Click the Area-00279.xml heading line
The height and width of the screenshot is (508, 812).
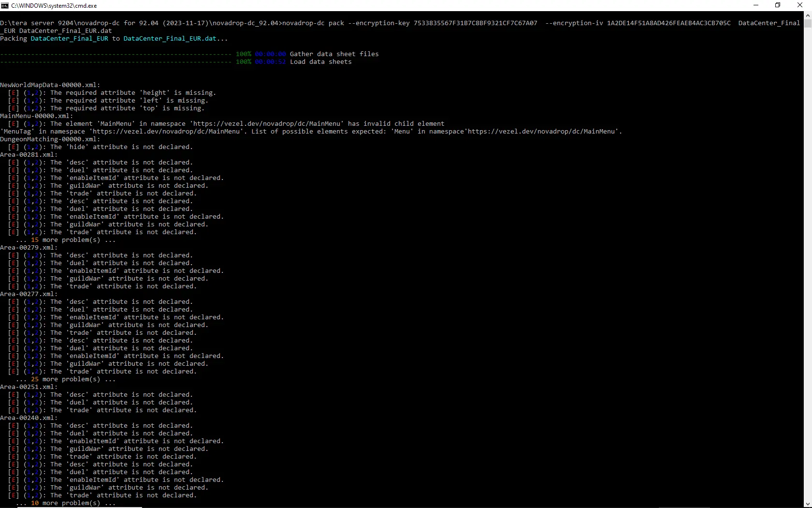click(29, 248)
